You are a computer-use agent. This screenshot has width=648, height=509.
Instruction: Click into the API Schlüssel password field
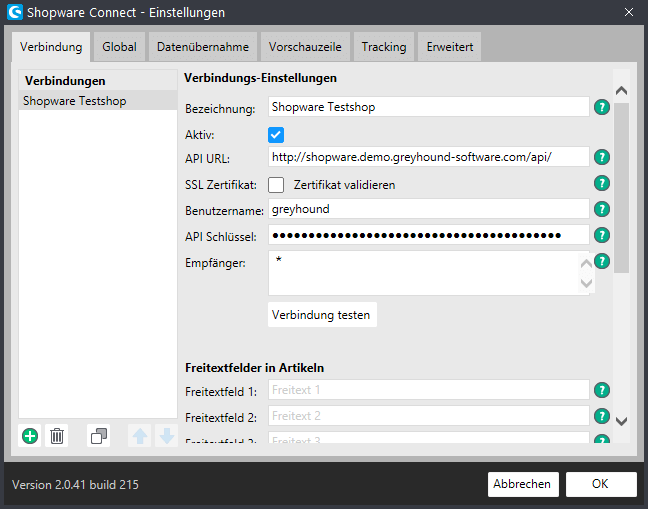coord(429,235)
